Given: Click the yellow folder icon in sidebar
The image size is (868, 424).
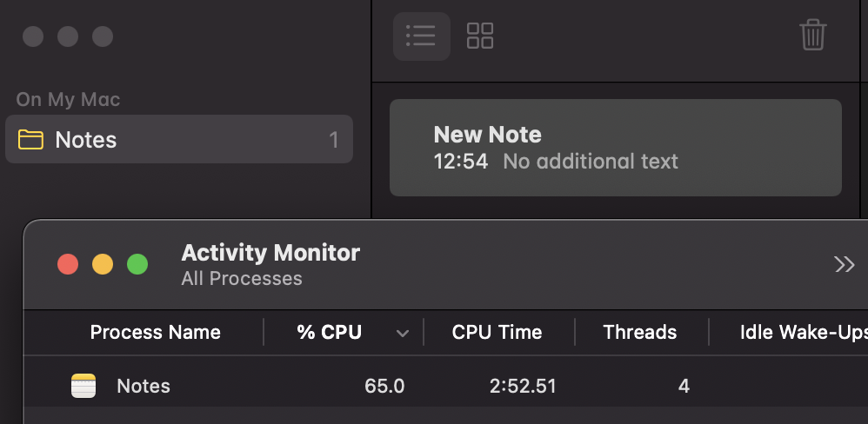Looking at the screenshot, I should pos(31,140).
